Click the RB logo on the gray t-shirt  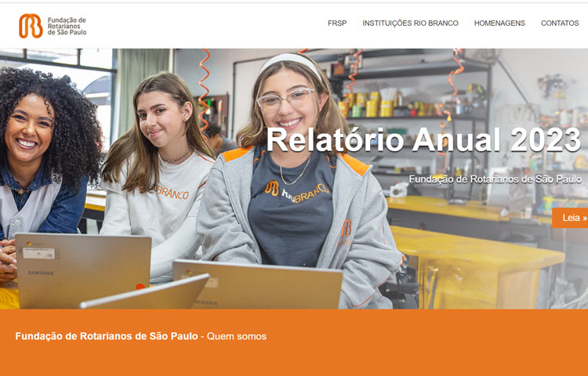(272, 188)
